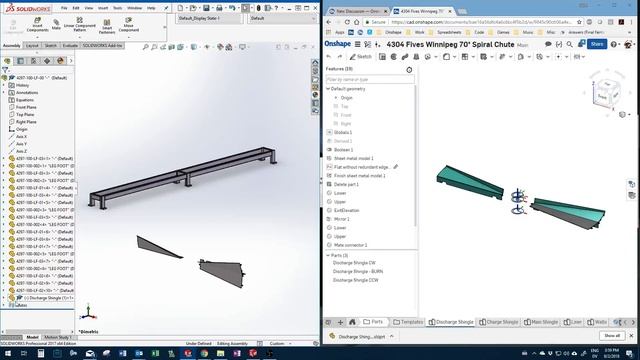Click Linear Component Pattern tool
The width and height of the screenshot is (640, 360).
(80, 24)
